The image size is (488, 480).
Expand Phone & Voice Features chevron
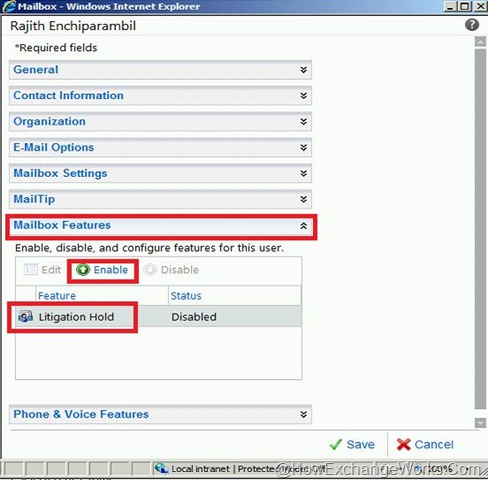click(x=303, y=414)
